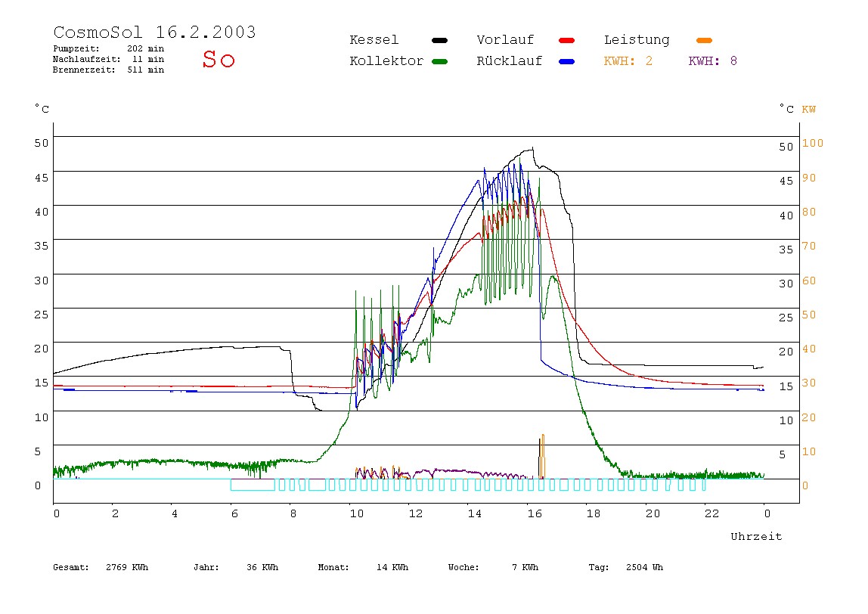The height and width of the screenshot is (614, 868).
Task: Click the hour 16 tick label
Action: pos(535,513)
